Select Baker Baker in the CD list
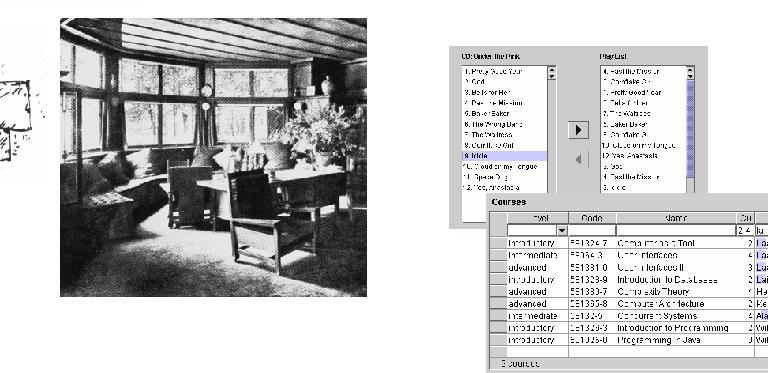Screen dimensions: 768x373 click(504, 114)
